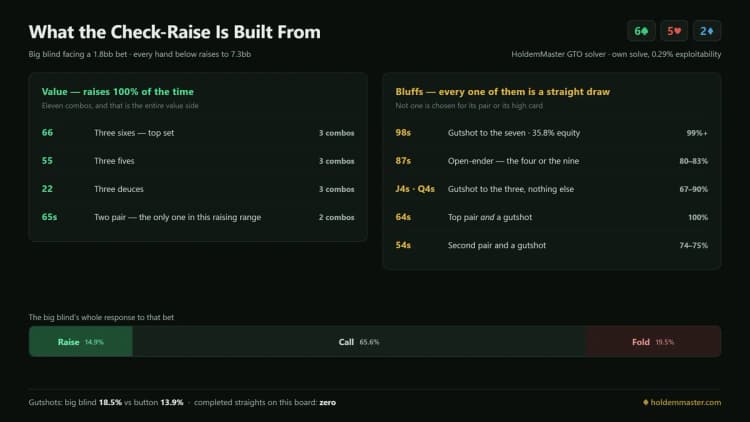Select the Call 65.6% bar segment
Image resolution: width=750 pixels, height=422 pixels.
(359, 342)
